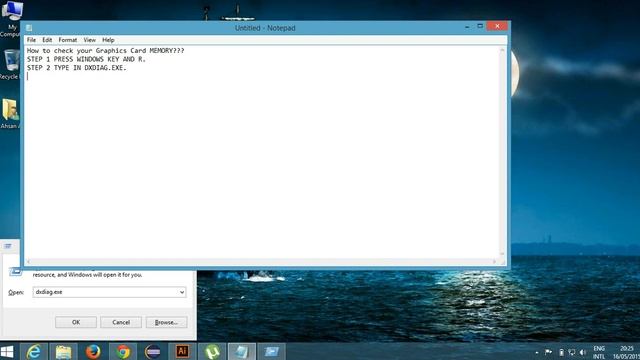The width and height of the screenshot is (640, 360).
Task: Show hidden tray icons arrow
Action: pyautogui.click(x=537, y=352)
